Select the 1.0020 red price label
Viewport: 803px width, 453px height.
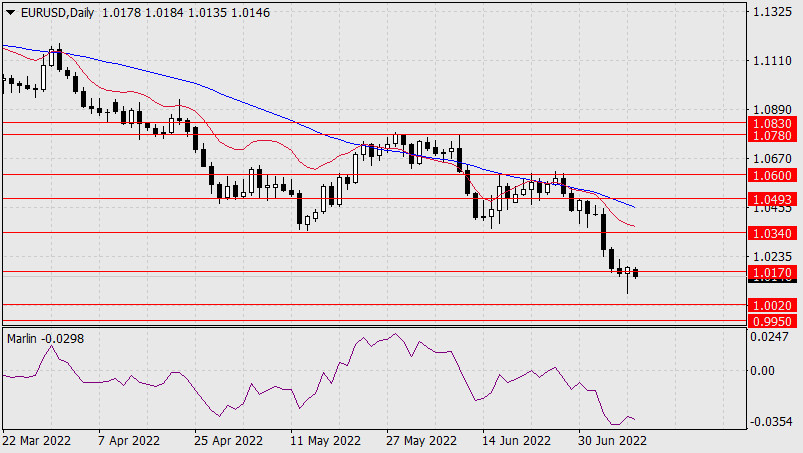coord(773,306)
